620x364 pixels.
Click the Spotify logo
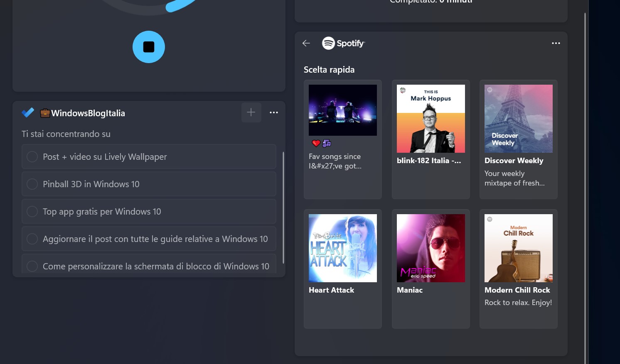[343, 43]
